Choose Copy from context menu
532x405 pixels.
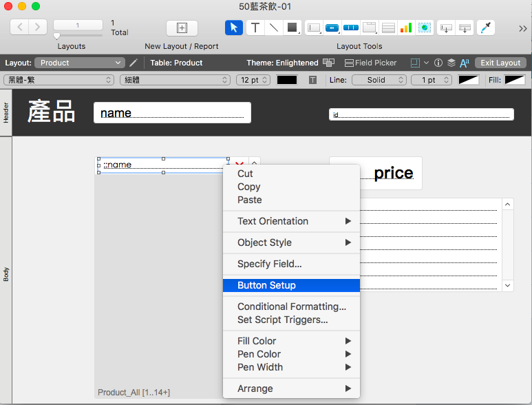pyautogui.click(x=291, y=187)
